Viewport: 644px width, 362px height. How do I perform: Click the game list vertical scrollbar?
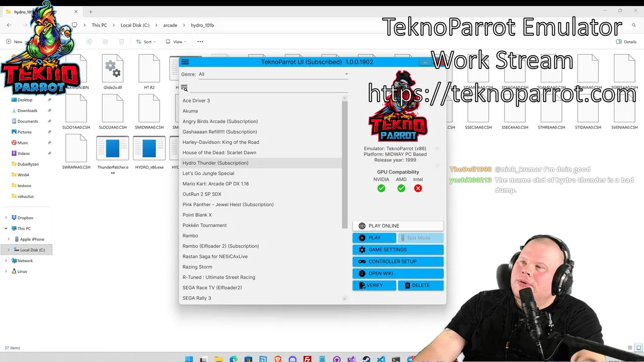pyautogui.click(x=345, y=164)
